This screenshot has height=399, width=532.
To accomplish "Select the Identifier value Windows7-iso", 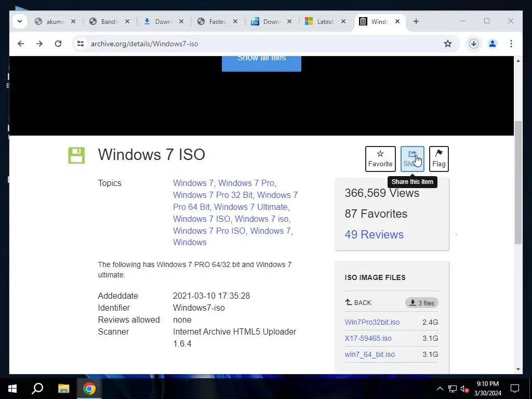I will [199, 308].
